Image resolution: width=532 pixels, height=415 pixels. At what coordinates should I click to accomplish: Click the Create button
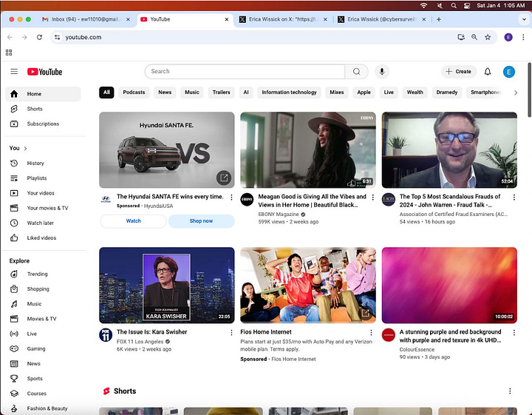(x=458, y=72)
